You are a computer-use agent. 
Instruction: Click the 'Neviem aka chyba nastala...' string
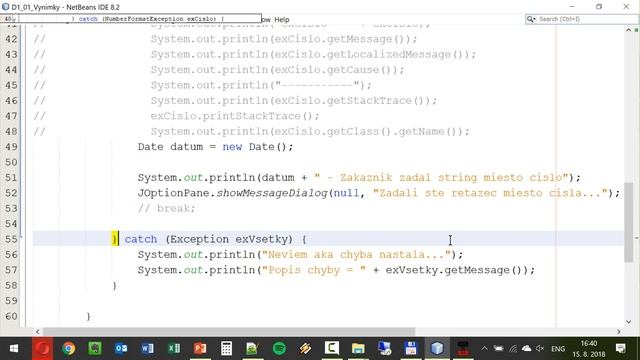pyautogui.click(x=356, y=255)
